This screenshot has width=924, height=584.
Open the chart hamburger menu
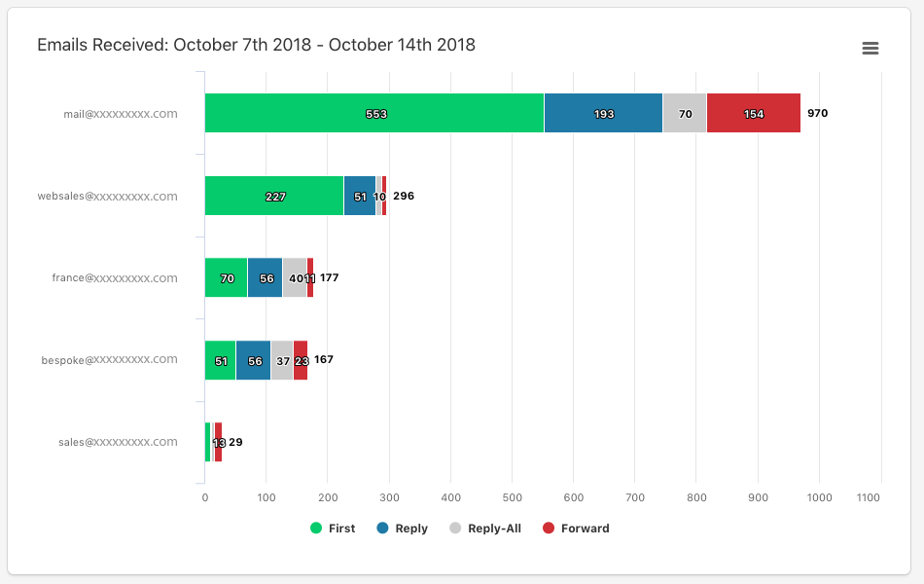pos(871,49)
